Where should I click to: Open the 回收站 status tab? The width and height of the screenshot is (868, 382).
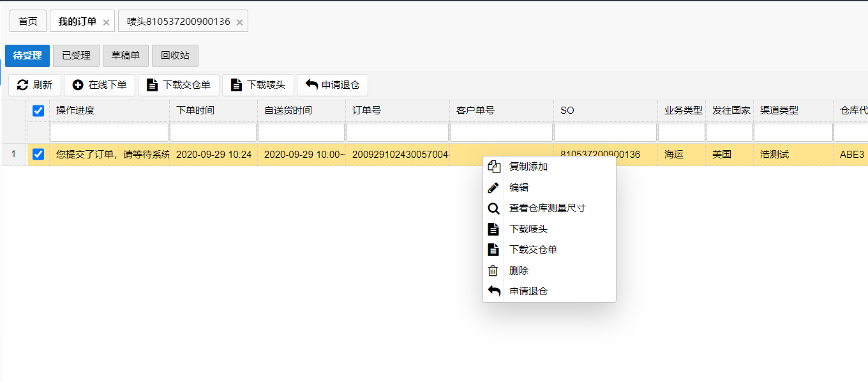tap(175, 56)
